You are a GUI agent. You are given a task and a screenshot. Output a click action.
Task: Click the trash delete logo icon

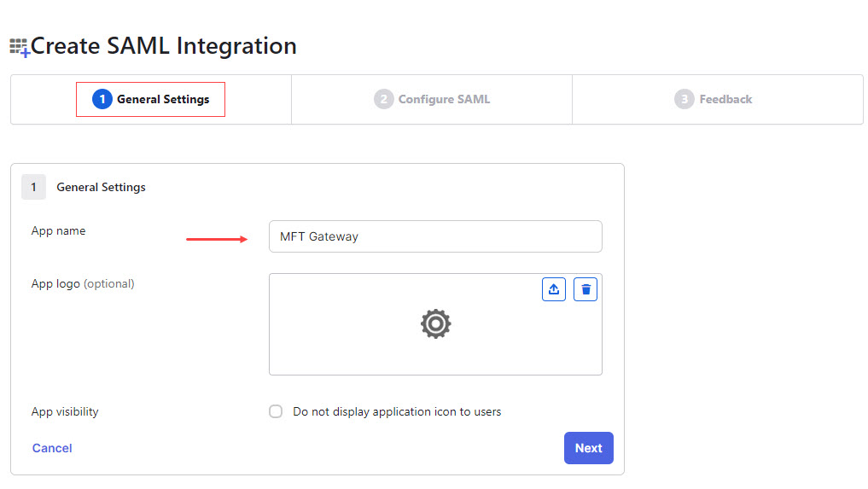585,289
